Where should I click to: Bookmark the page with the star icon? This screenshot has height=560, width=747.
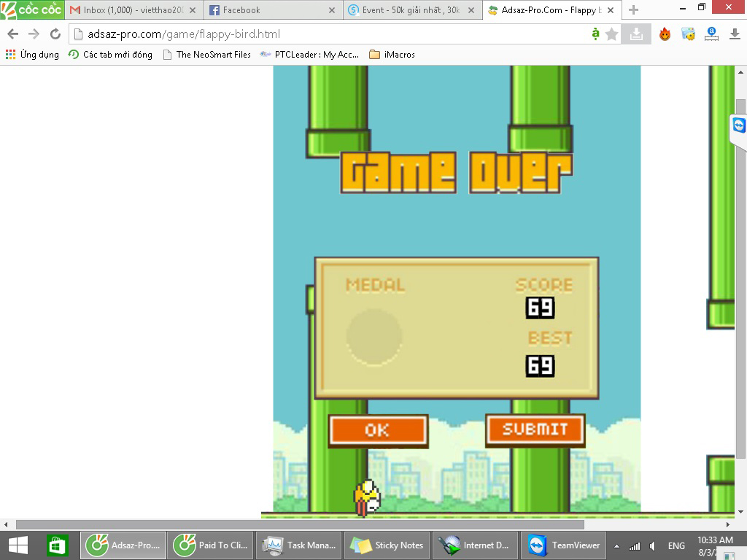coord(612,34)
